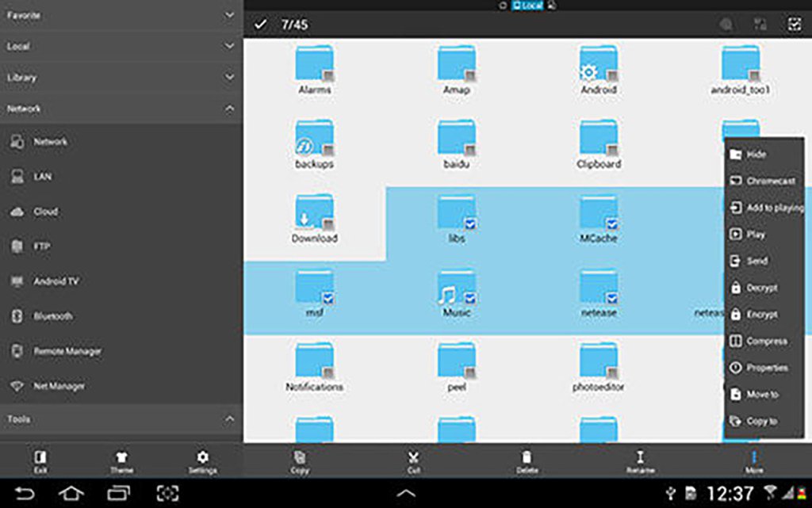Tap the select-all icon in top bar
812x508 pixels.
(794, 25)
